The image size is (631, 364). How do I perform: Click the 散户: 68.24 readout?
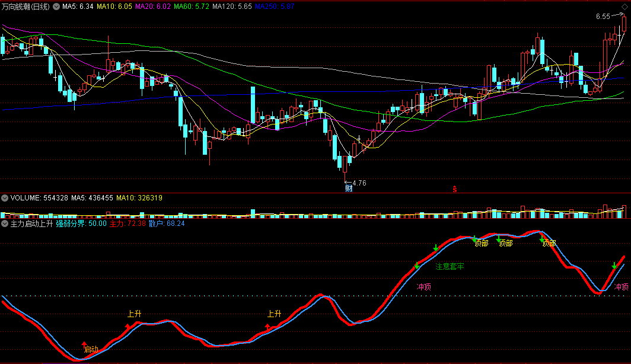(x=167, y=223)
